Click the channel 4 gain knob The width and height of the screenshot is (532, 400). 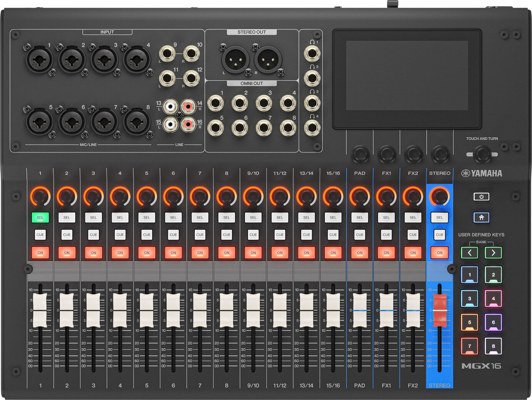(120, 197)
